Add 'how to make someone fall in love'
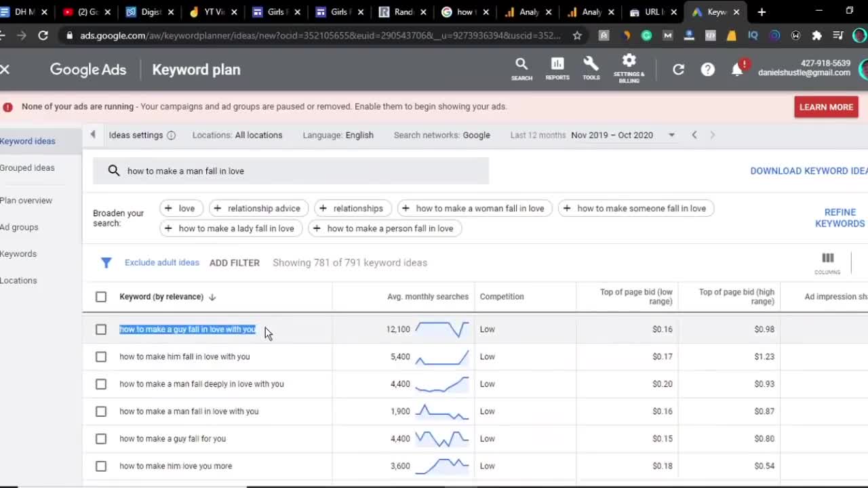The width and height of the screenshot is (868, 488). (635, 208)
